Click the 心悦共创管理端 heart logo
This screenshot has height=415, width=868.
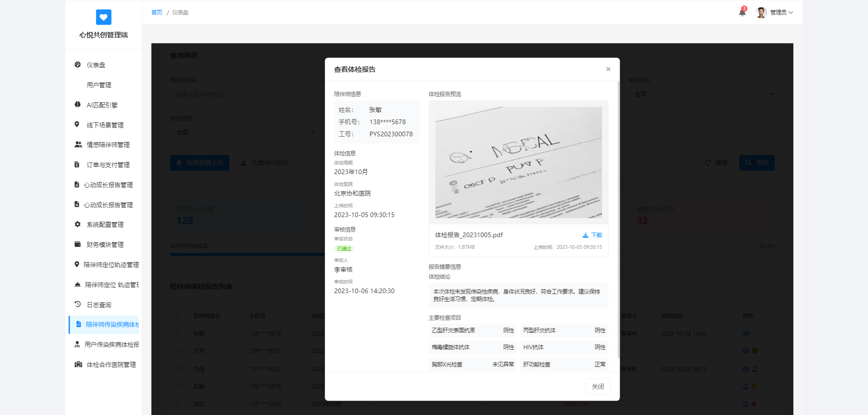[104, 17]
